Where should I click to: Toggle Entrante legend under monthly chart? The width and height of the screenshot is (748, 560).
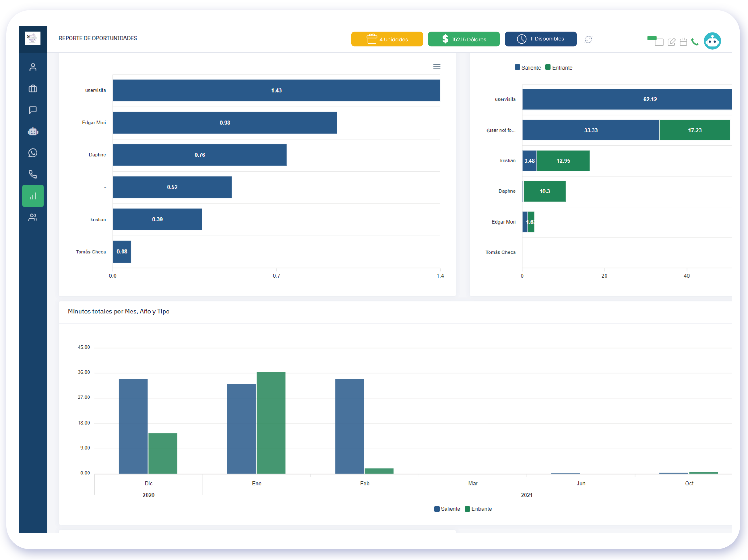(478, 509)
